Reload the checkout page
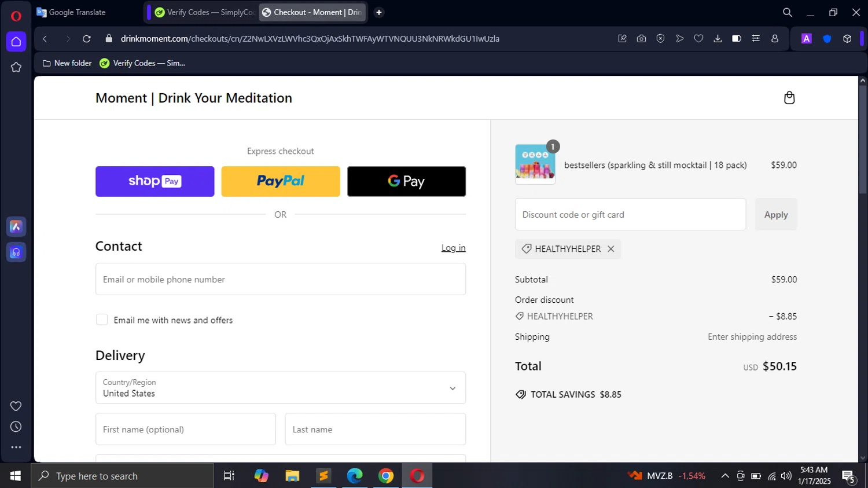The image size is (868, 488). pos(87,39)
